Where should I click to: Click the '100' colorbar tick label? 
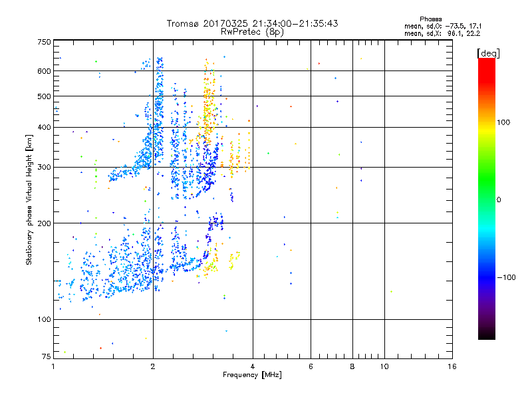(x=503, y=122)
